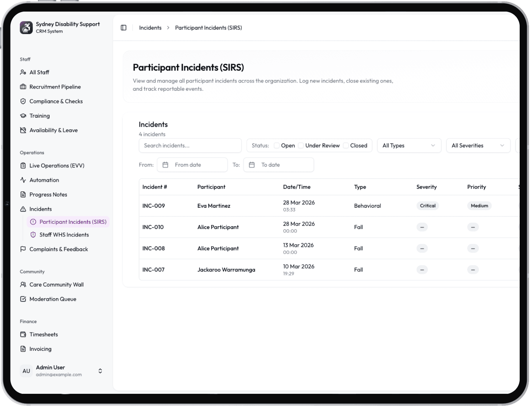Image resolution: width=532 pixels, height=408 pixels.
Task: Click the AU user avatar
Action: tap(26, 371)
